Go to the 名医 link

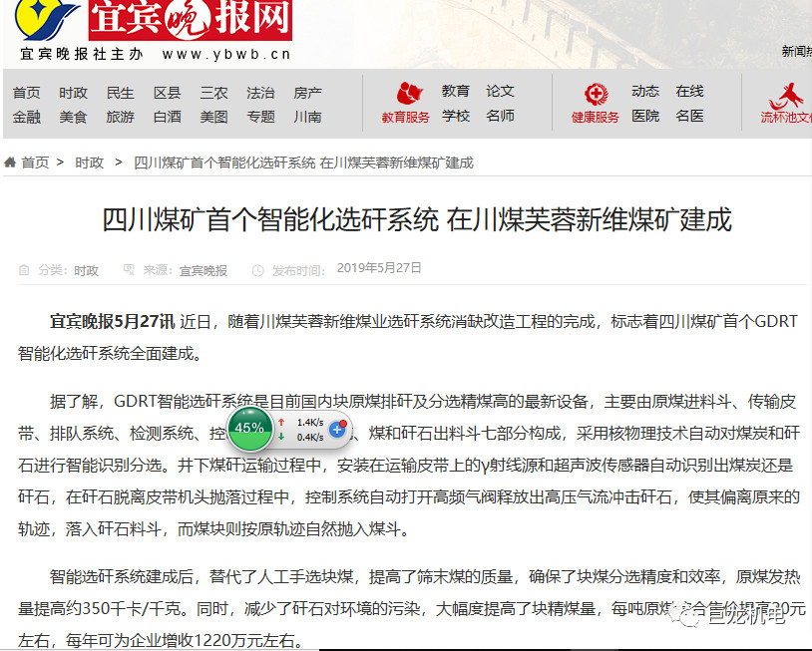click(689, 116)
